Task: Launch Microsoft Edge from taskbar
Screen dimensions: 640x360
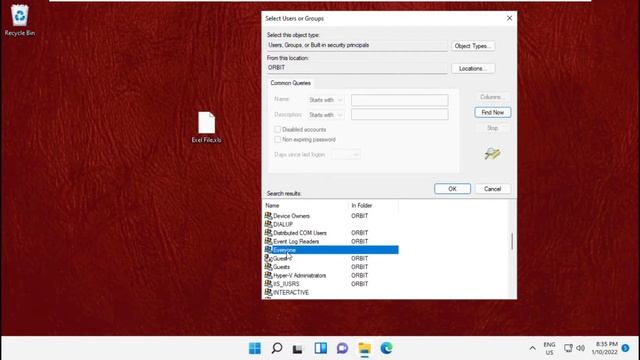Action: 386,348
